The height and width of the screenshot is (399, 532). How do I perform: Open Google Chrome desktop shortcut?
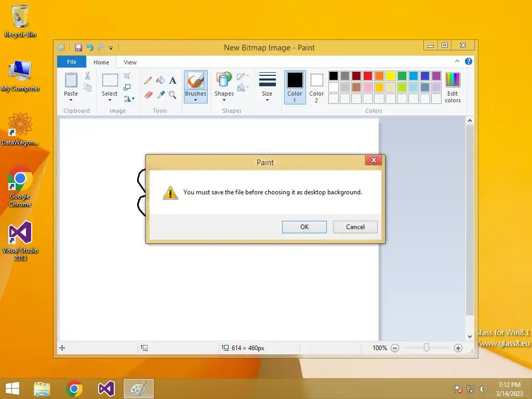tap(20, 187)
